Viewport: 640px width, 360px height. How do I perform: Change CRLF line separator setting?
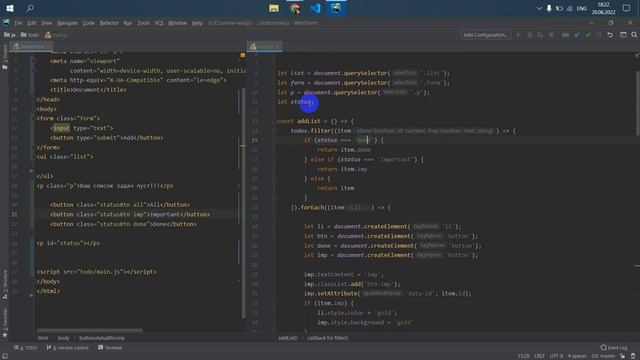pos(539,356)
